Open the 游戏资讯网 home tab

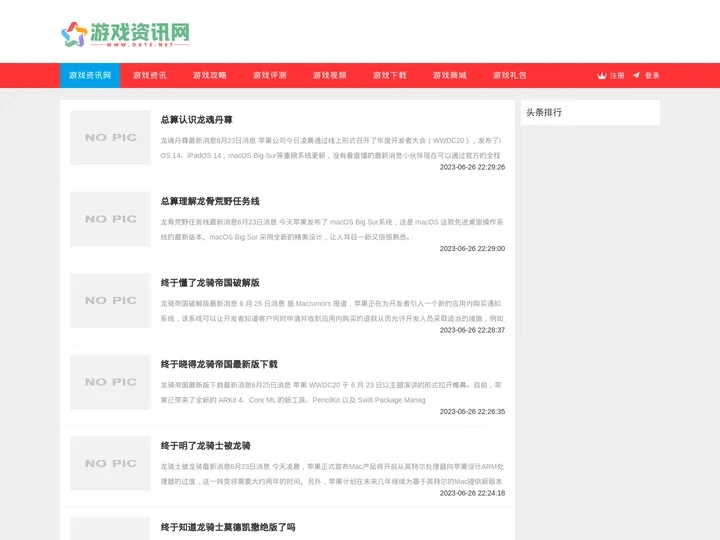click(x=90, y=75)
